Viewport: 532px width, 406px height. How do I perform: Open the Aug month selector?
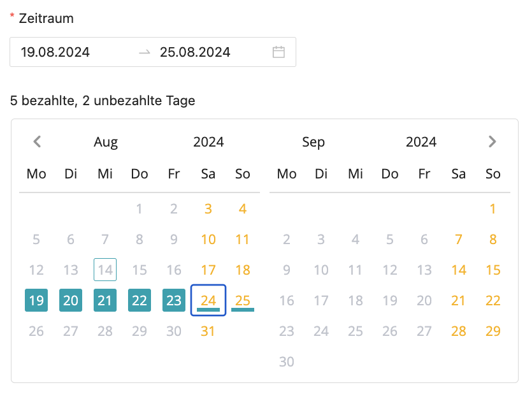[x=106, y=142]
